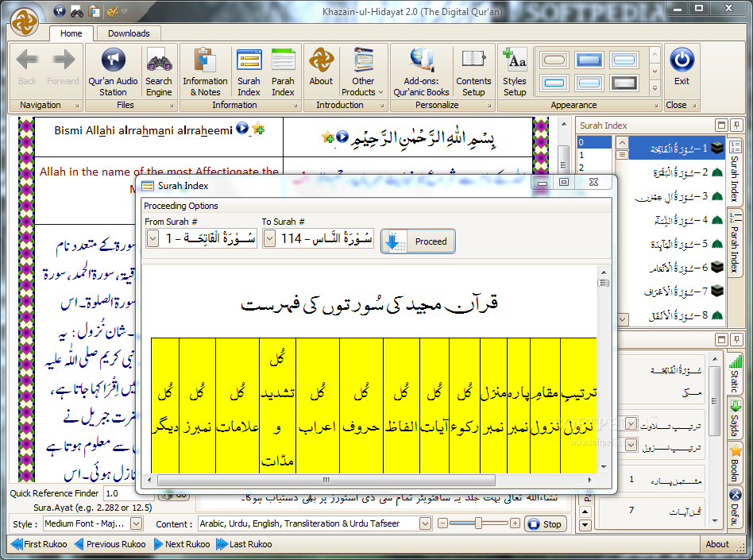Select ayah number 1 in number list
753x560 pixels.
tap(594, 155)
